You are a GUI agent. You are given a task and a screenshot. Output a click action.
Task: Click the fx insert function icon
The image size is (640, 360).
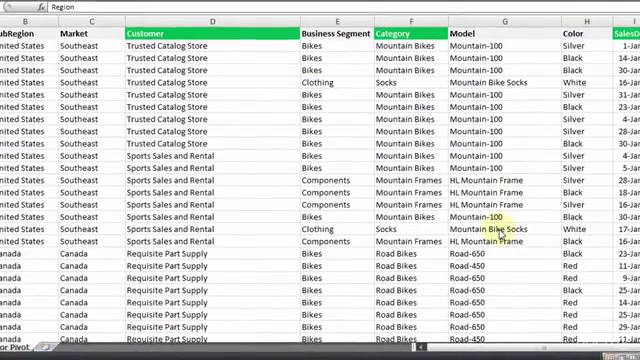click(x=41, y=7)
